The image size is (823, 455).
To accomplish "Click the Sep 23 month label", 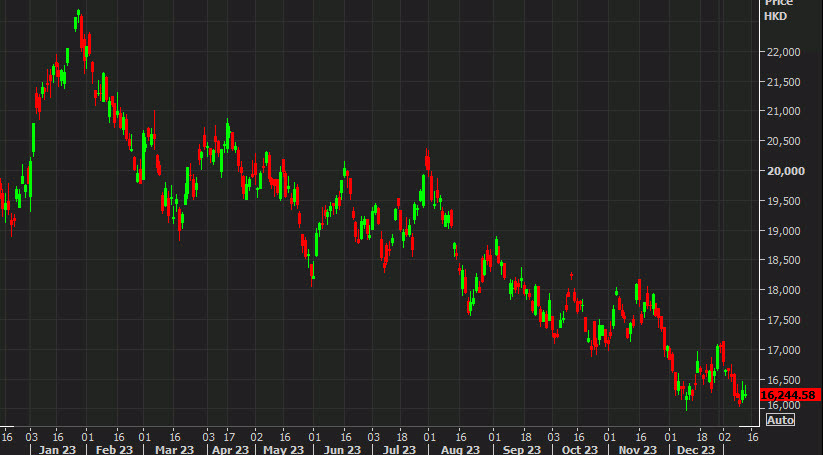I will point(522,450).
